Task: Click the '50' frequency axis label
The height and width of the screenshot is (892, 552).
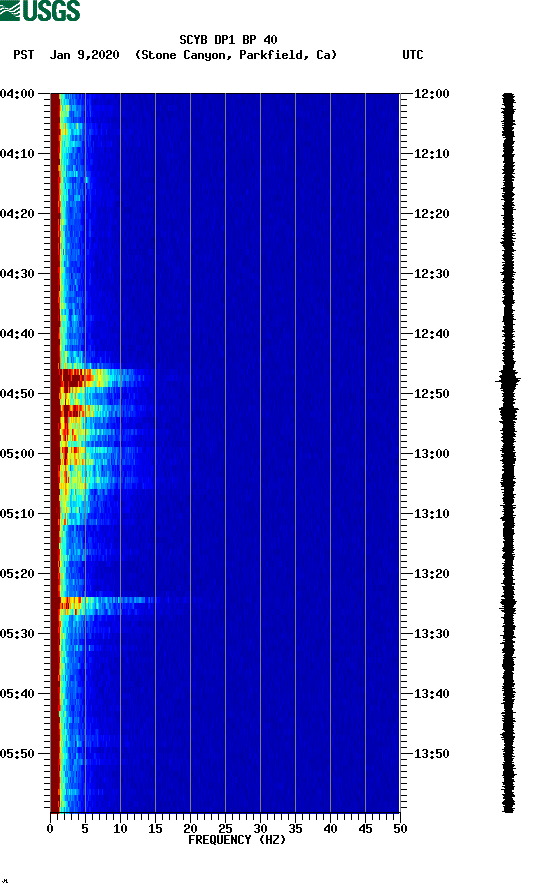Action: (x=400, y=829)
